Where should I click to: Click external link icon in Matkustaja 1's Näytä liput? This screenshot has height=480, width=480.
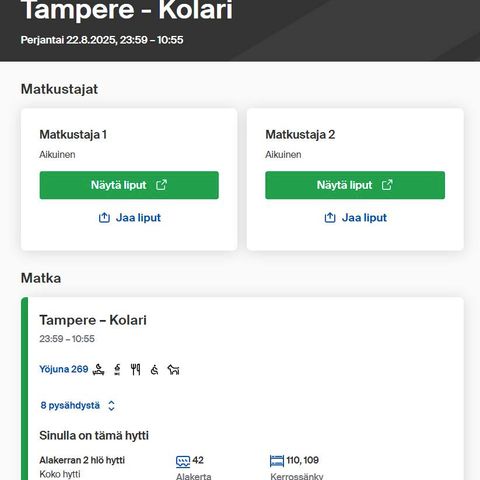(162, 185)
